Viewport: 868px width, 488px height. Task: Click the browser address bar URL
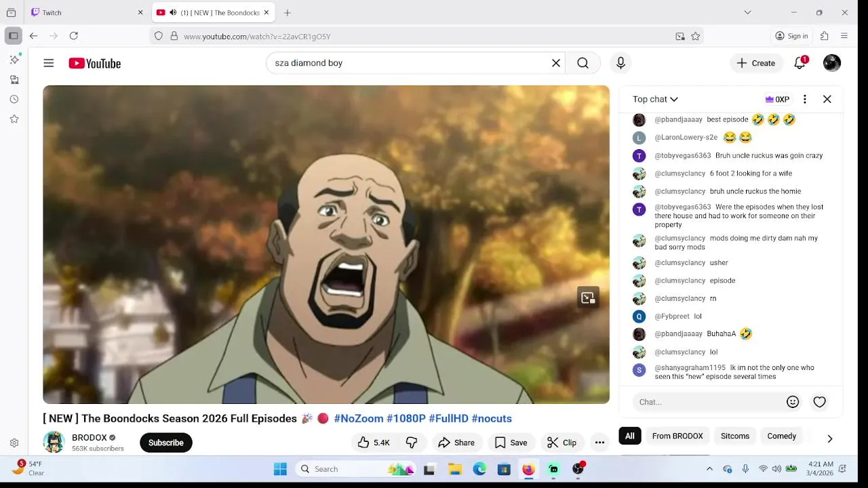257,37
